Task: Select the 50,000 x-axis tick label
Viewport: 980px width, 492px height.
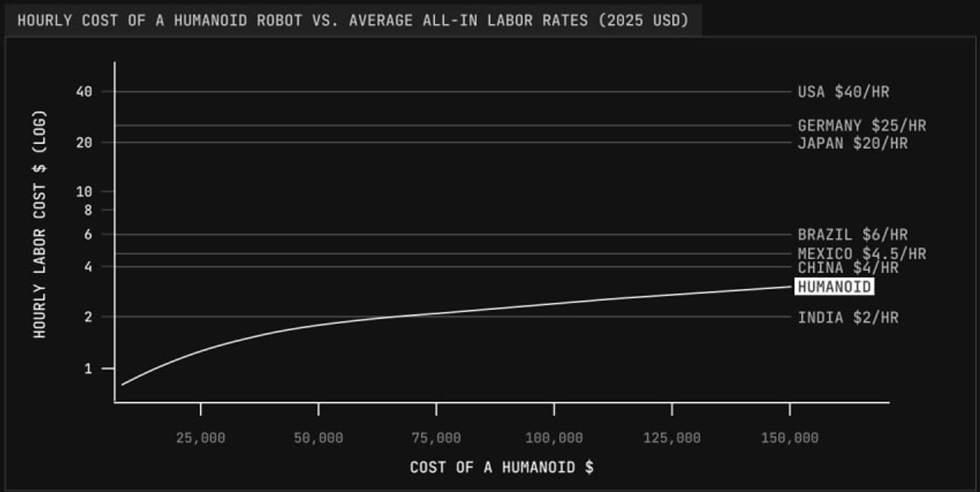Action: [318, 438]
